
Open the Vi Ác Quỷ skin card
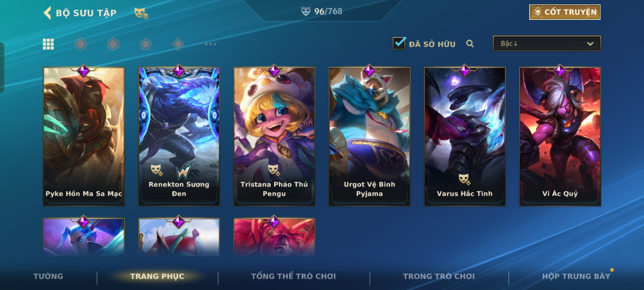560,136
